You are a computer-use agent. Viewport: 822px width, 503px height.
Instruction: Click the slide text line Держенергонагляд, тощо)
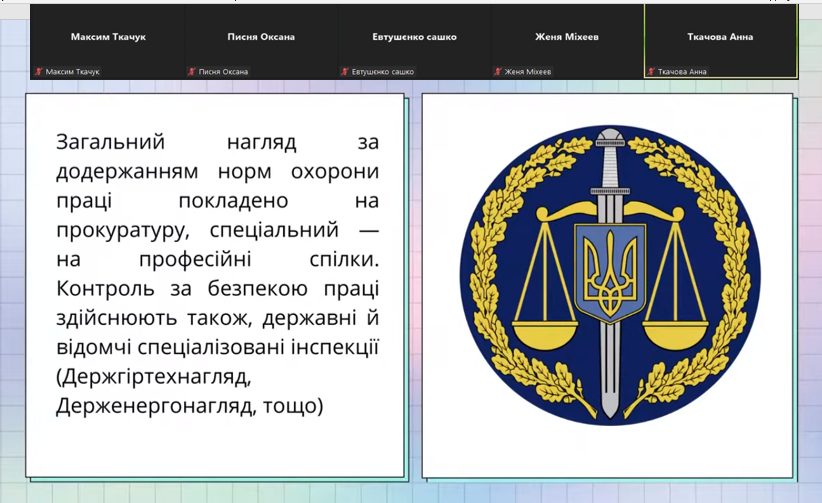[x=189, y=406]
